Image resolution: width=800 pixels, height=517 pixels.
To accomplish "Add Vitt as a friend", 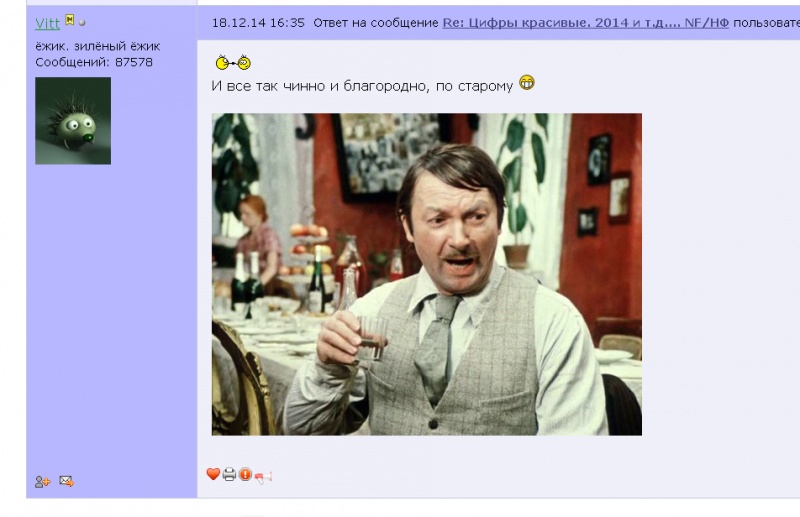I will coord(42,481).
